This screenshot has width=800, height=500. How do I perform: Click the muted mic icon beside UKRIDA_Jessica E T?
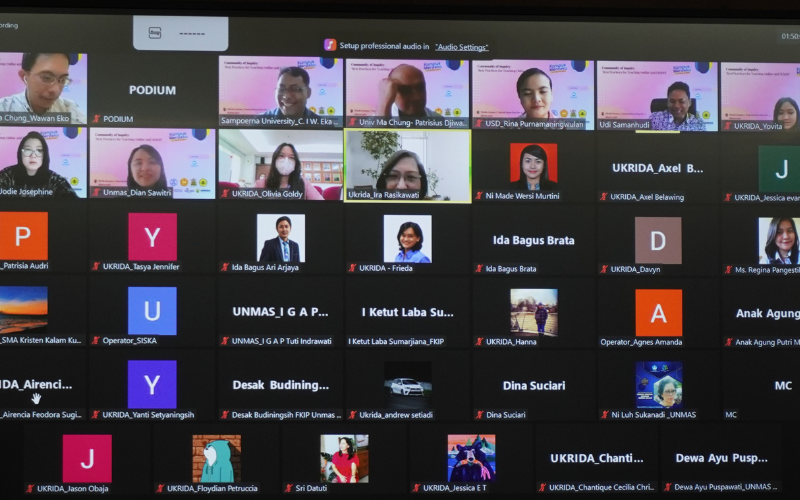point(416,488)
